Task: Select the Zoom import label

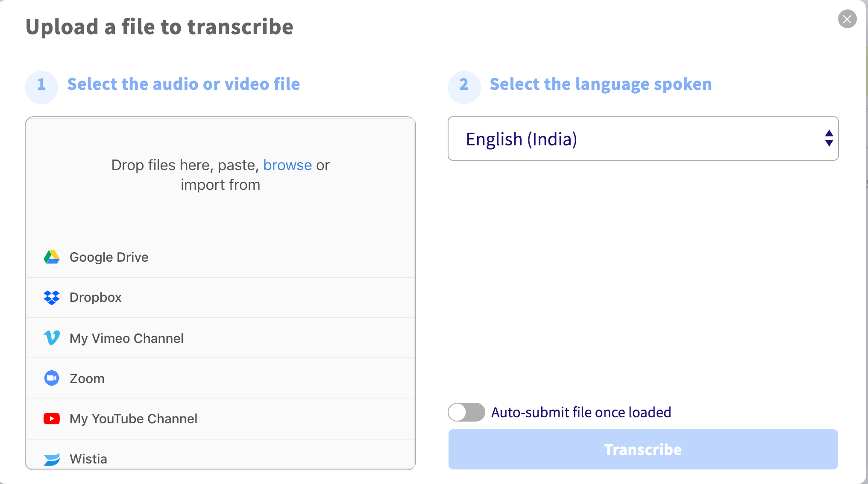Action: click(87, 378)
